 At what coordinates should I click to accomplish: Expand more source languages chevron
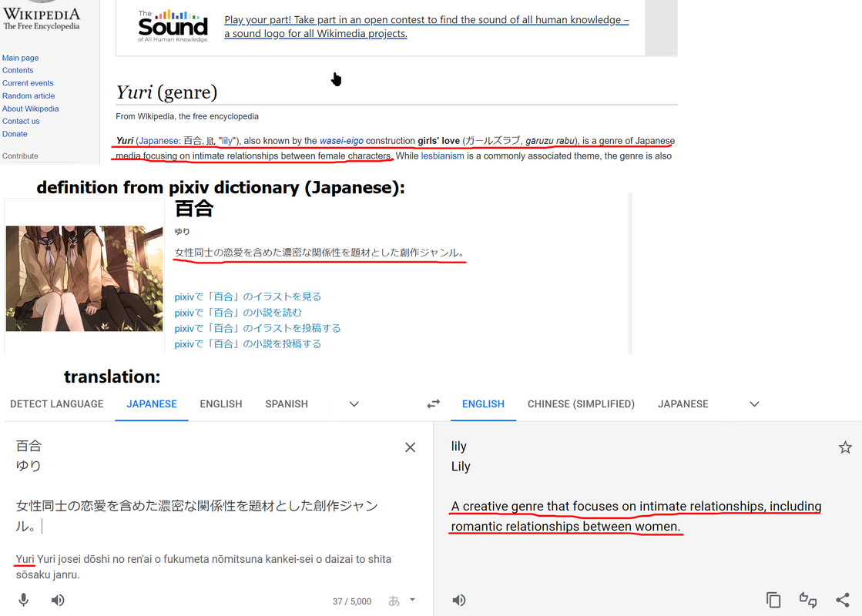354,404
